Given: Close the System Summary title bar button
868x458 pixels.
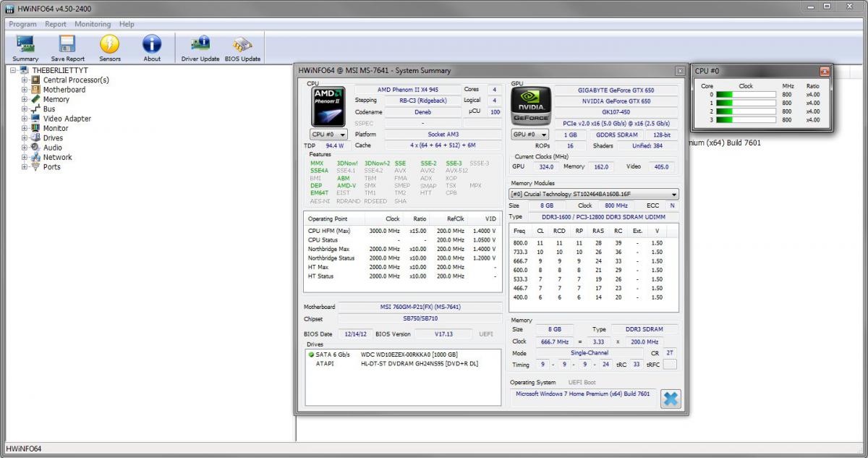Looking at the screenshot, I should click(680, 71).
